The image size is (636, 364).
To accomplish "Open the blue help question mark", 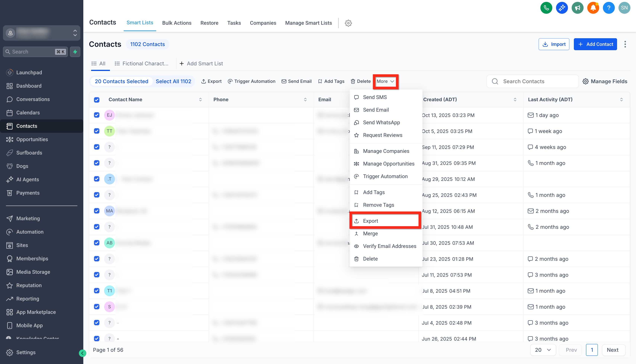I will pos(609,8).
